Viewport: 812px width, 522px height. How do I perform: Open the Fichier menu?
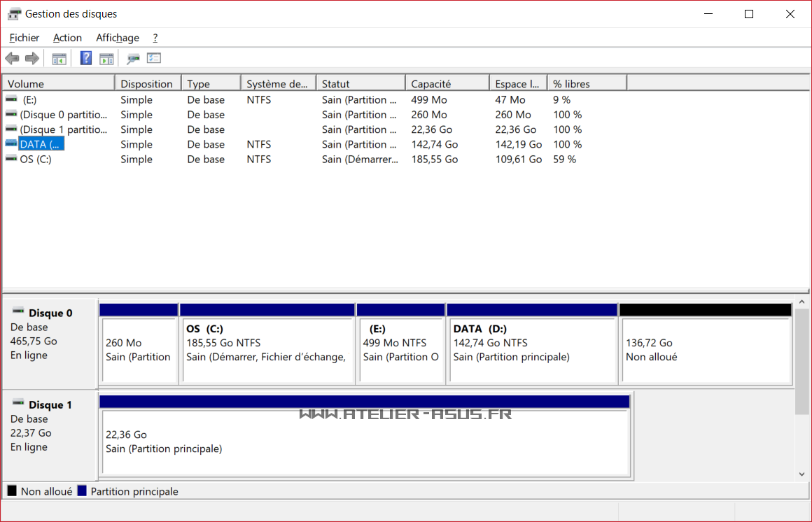click(24, 38)
